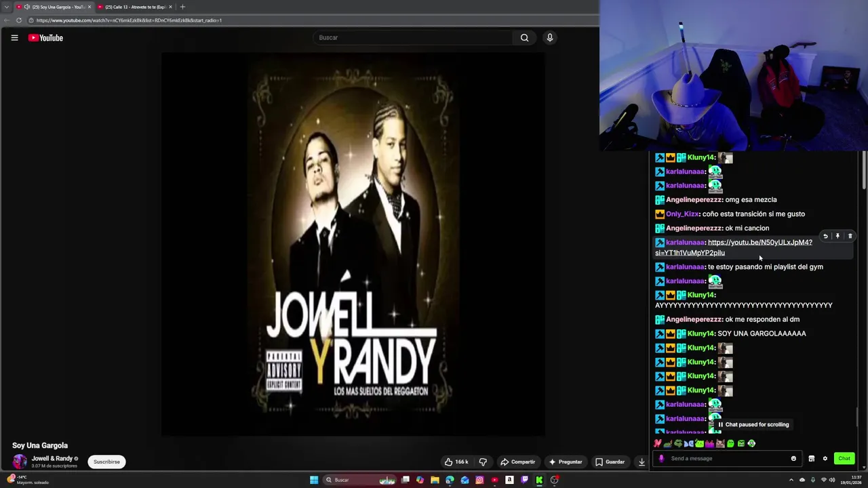The image size is (868, 488).
Task: Open the Wi-Fi network tray icon
Action: [x=824, y=480]
